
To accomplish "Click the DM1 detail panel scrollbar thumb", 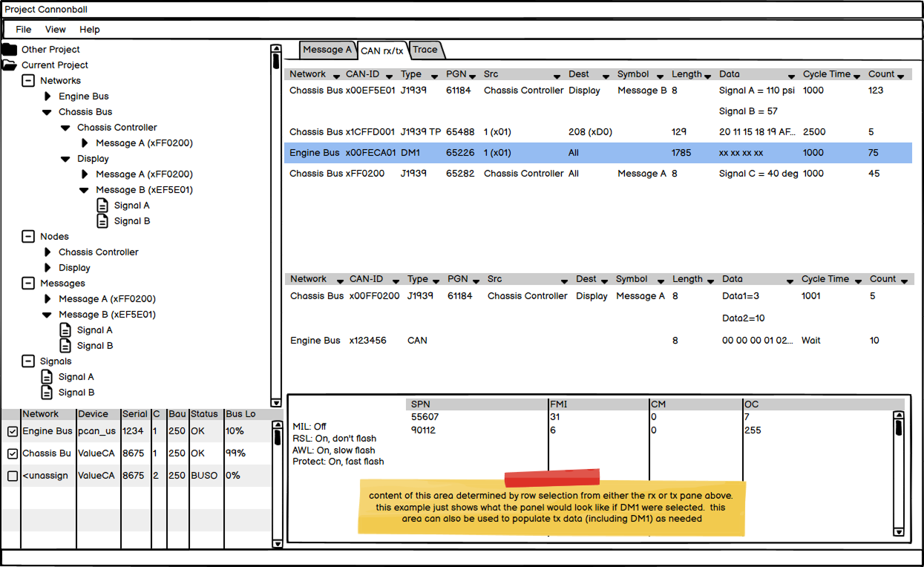I will [x=899, y=428].
